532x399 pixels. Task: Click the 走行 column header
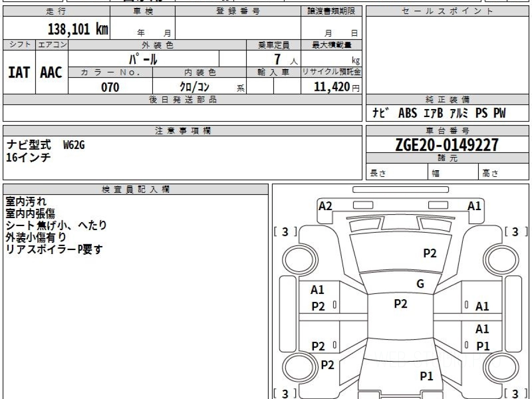pyautogui.click(x=56, y=12)
